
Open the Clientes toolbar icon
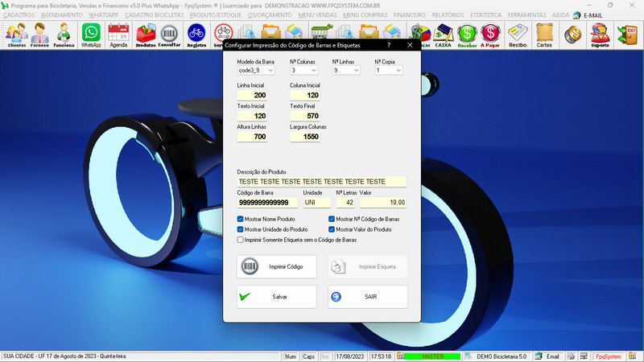pyautogui.click(x=16, y=35)
